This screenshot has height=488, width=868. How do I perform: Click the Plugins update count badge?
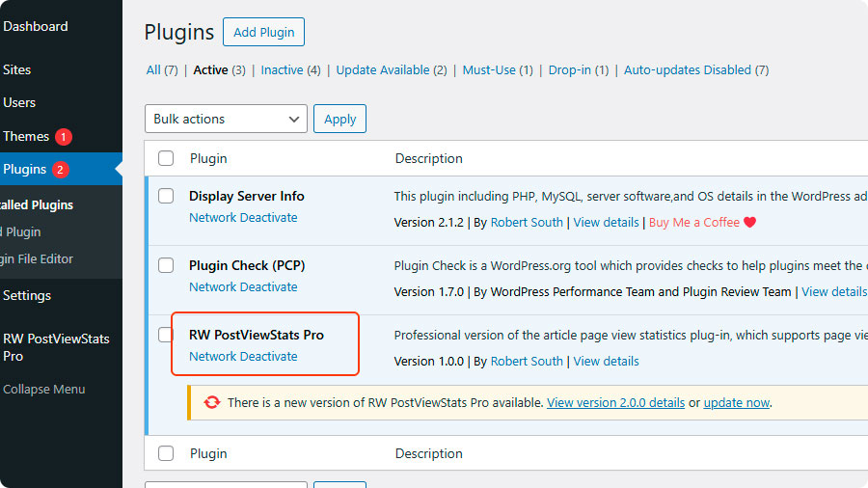[60, 170]
